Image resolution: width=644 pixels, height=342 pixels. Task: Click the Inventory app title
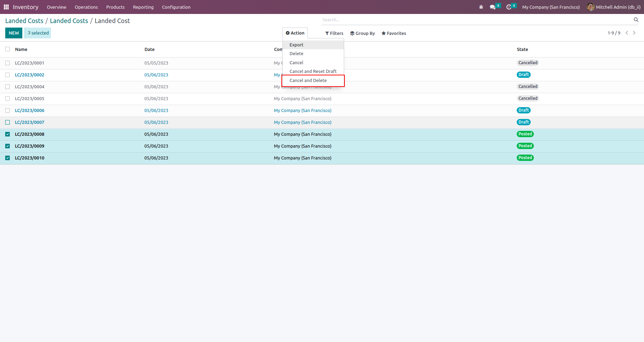pos(25,7)
